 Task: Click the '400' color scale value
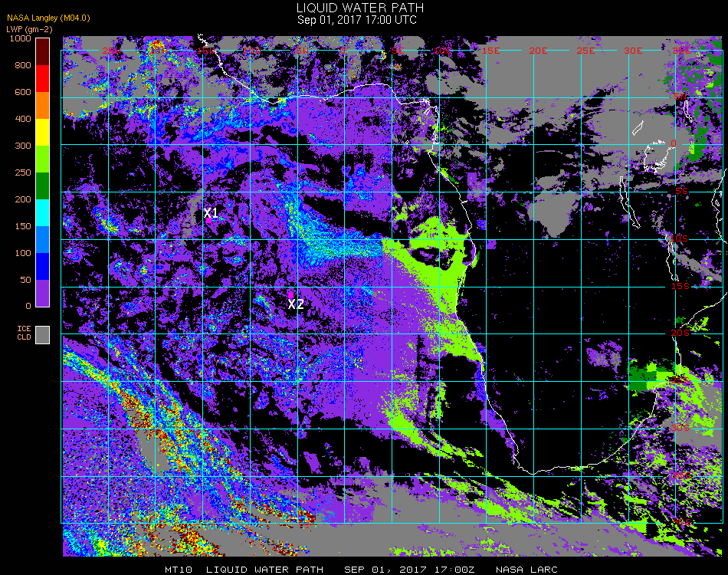coord(23,119)
